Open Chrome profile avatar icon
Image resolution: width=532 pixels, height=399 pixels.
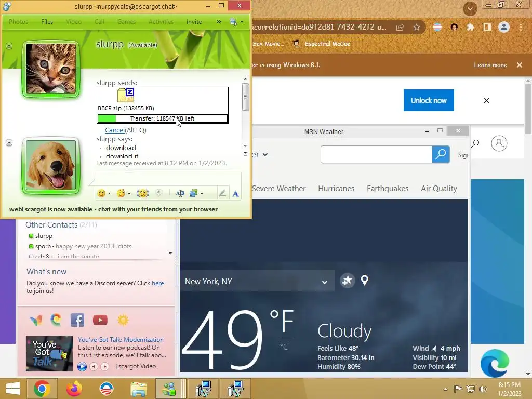504,27
